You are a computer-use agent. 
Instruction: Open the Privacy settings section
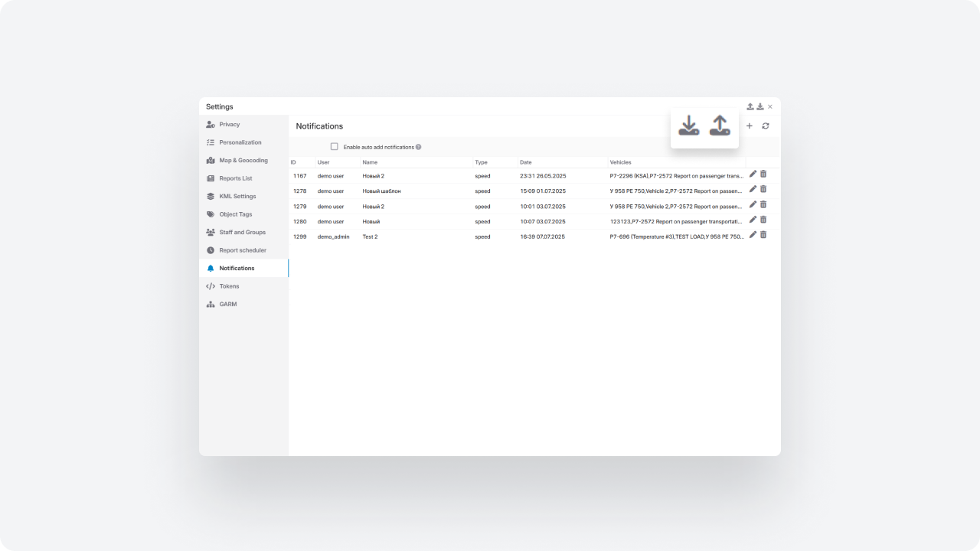coord(229,125)
